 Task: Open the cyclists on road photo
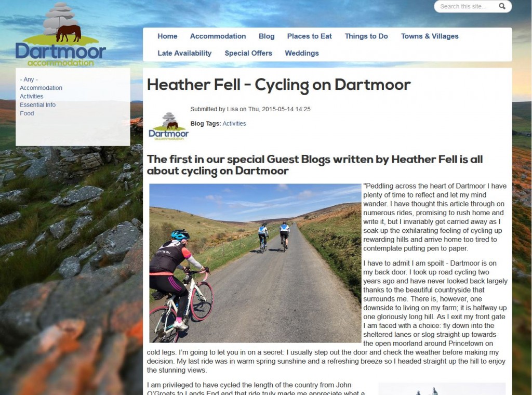point(255,264)
